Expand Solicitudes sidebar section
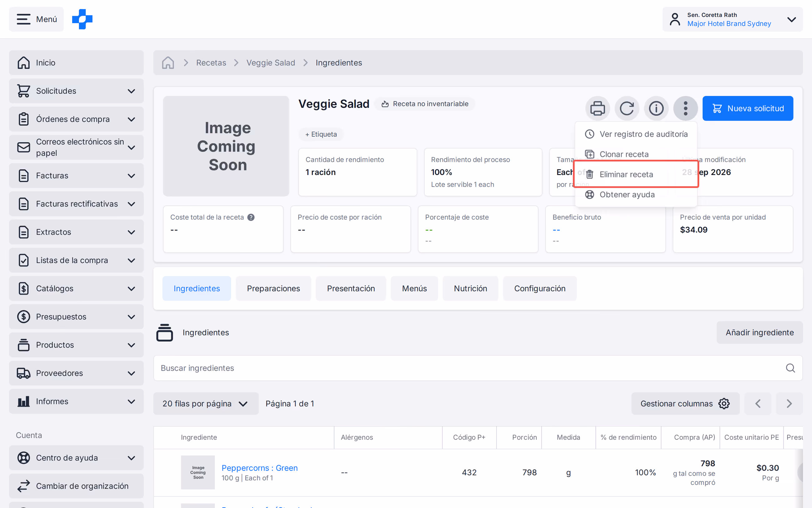Image resolution: width=812 pixels, height=508 pixels. pyautogui.click(x=76, y=91)
